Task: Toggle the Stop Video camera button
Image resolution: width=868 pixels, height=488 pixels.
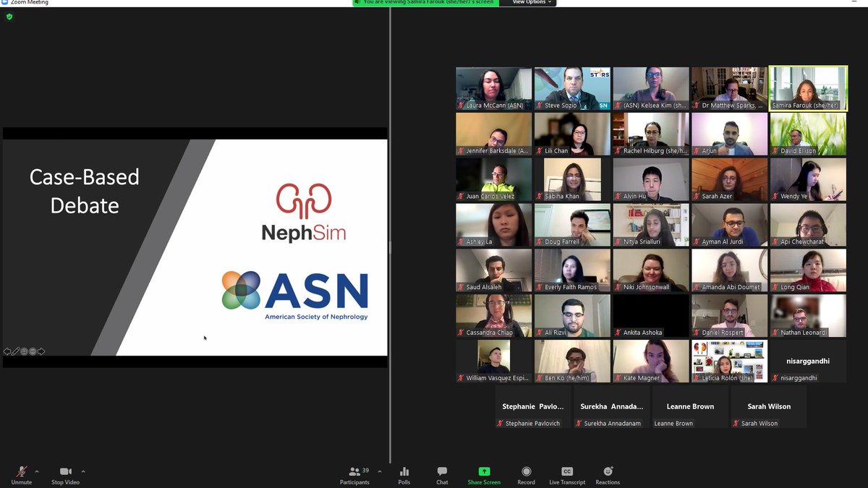Action: 65,475
